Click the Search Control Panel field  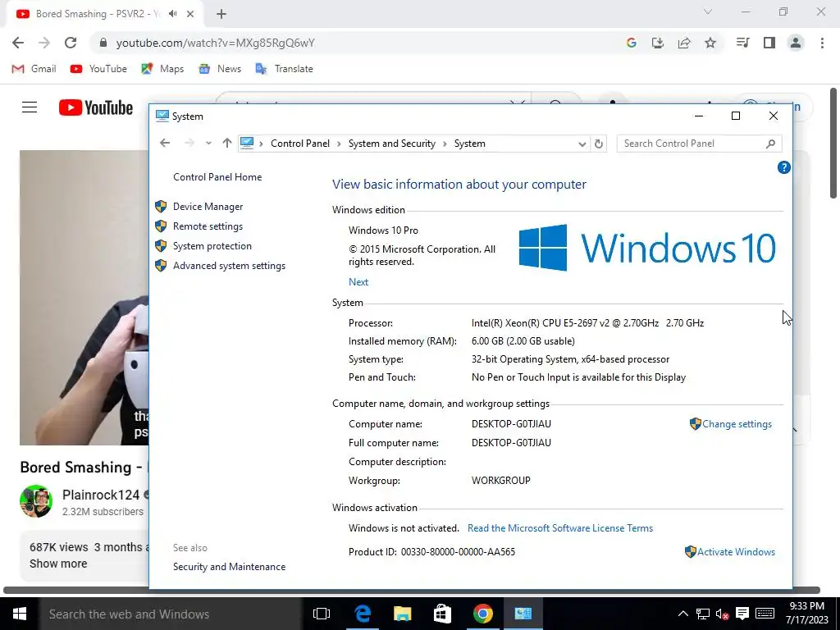[x=691, y=144]
